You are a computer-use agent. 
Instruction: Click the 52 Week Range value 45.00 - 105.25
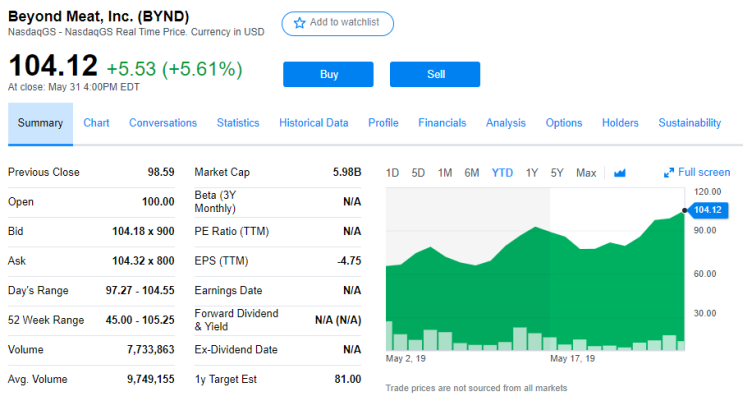click(140, 320)
